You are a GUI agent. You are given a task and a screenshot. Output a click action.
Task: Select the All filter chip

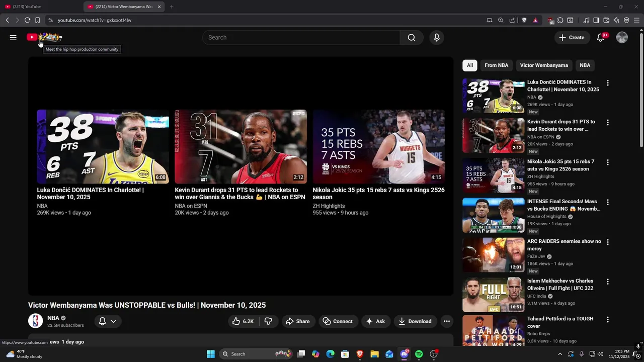point(469,65)
